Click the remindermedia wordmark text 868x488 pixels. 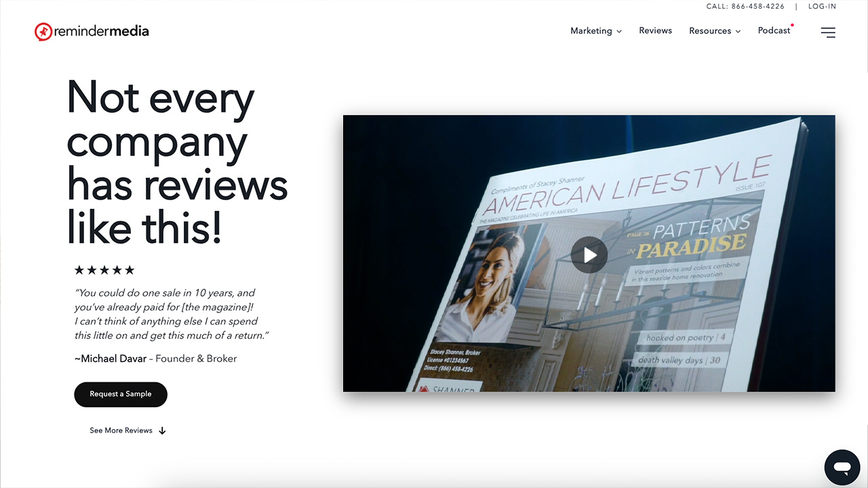[102, 31]
